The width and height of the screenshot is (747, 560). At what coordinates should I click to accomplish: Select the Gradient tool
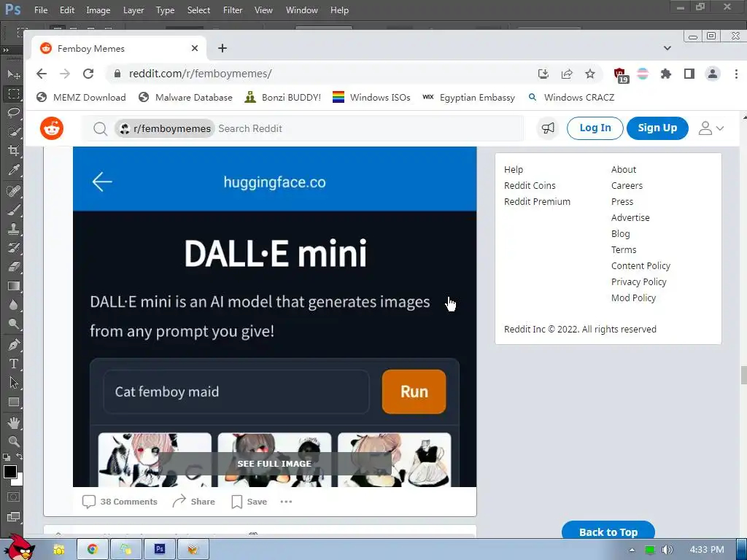click(13, 286)
